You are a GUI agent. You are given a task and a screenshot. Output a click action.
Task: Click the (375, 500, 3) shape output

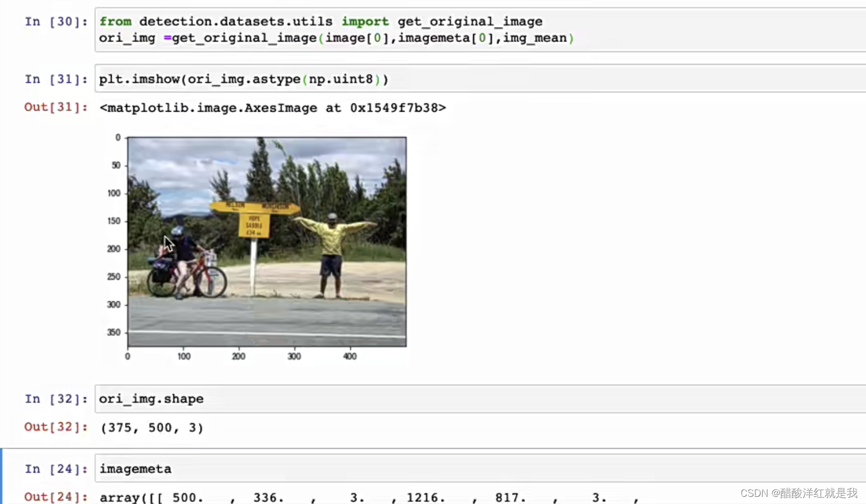152,428
